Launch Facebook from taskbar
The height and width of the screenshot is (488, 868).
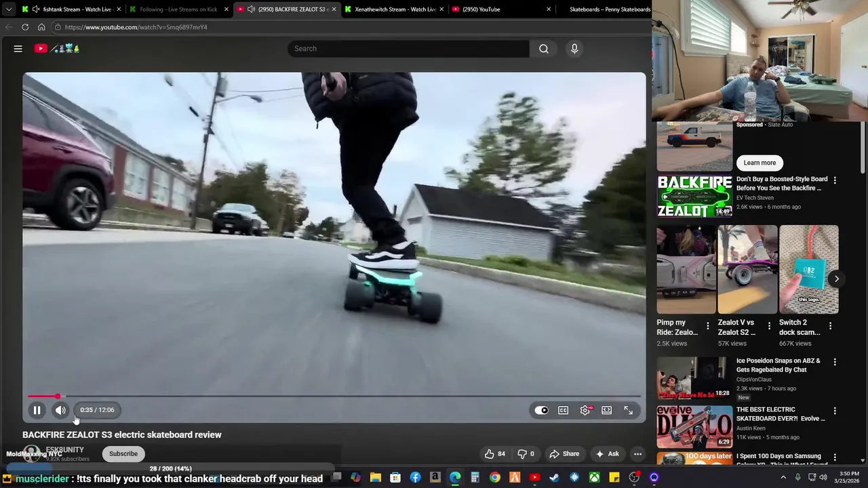pyautogui.click(x=415, y=478)
